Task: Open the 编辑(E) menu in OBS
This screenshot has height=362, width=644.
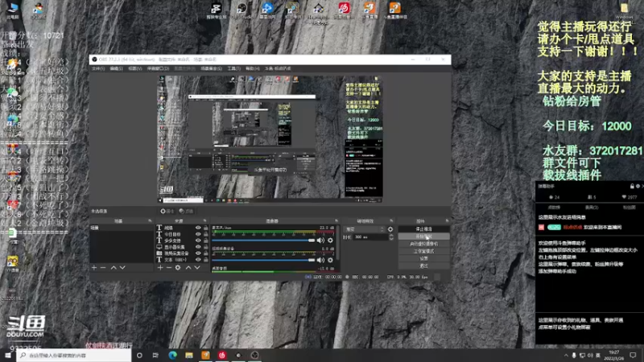Action: [116, 68]
